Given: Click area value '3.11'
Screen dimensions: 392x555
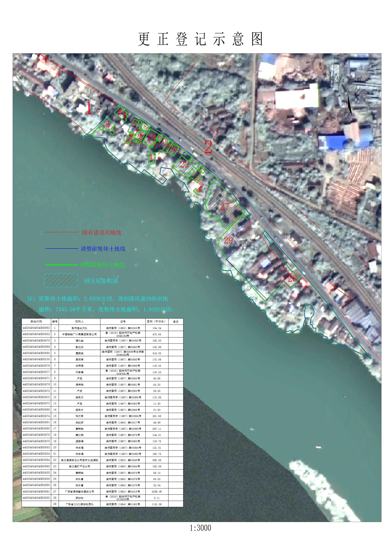Looking at the screenshot, I should click(x=157, y=498).
